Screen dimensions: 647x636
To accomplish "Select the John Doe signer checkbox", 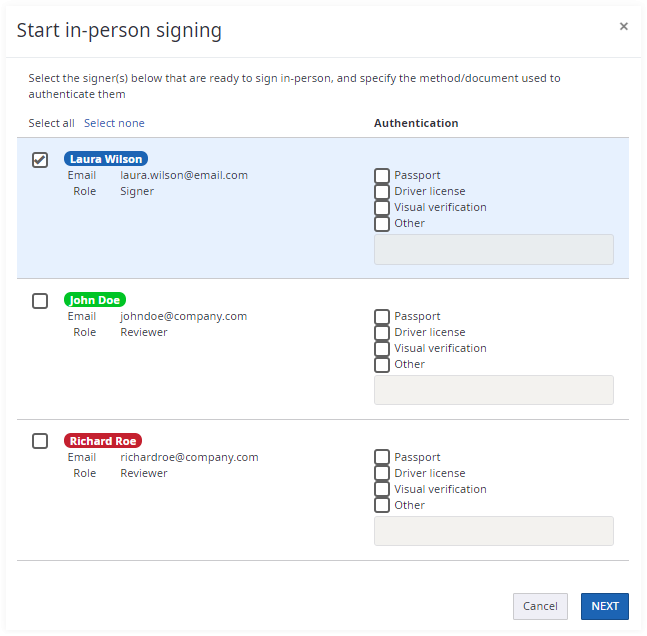I will point(40,301).
